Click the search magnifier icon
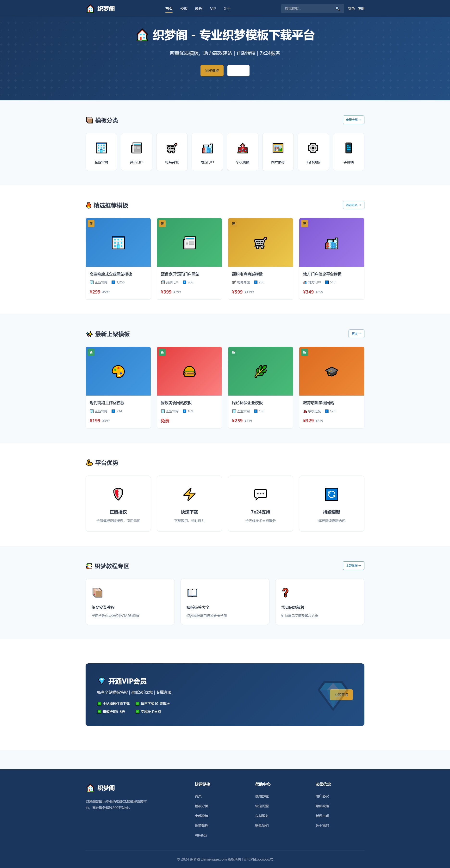 (x=337, y=8)
